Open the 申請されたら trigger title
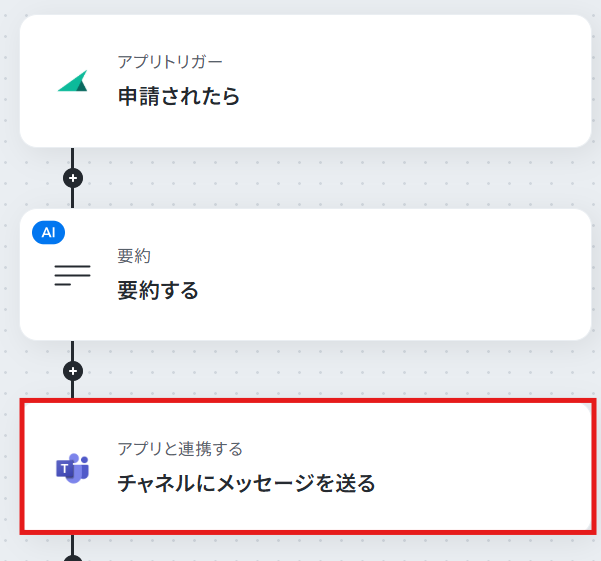Image resolution: width=601 pixels, height=561 pixels. [x=179, y=96]
